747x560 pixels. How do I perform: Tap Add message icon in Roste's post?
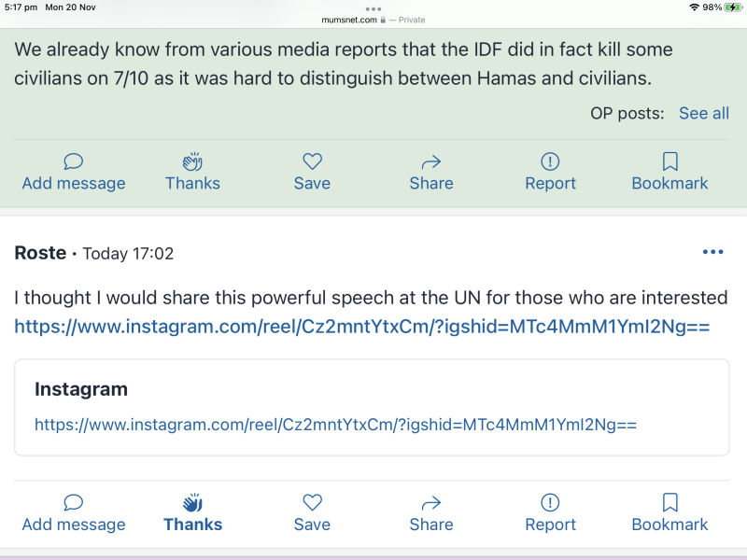point(73,503)
